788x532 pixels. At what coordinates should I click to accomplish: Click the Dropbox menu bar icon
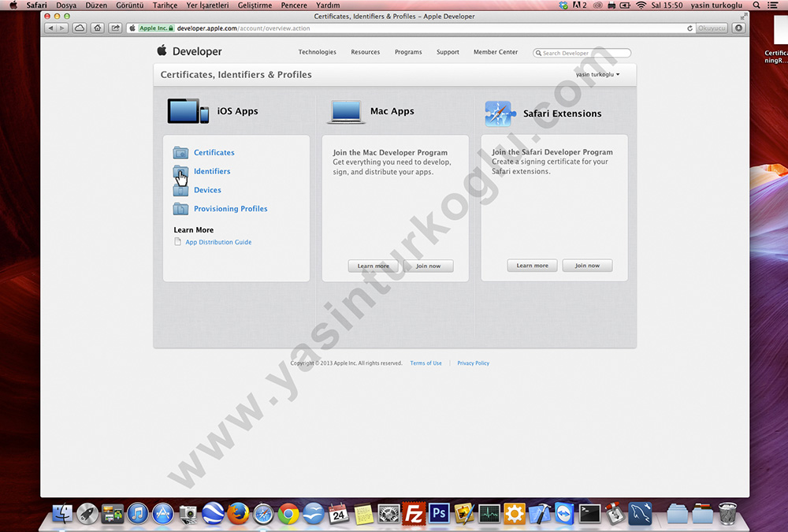click(x=563, y=5)
